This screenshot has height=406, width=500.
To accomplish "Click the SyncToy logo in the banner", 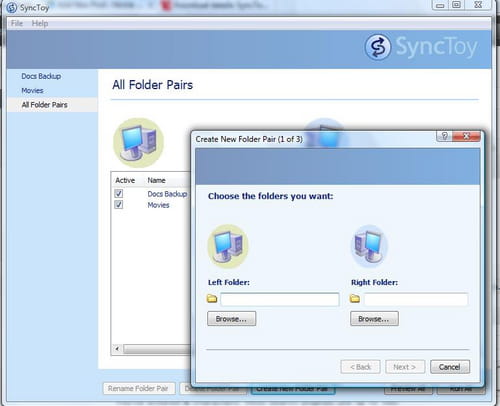I will 377,47.
